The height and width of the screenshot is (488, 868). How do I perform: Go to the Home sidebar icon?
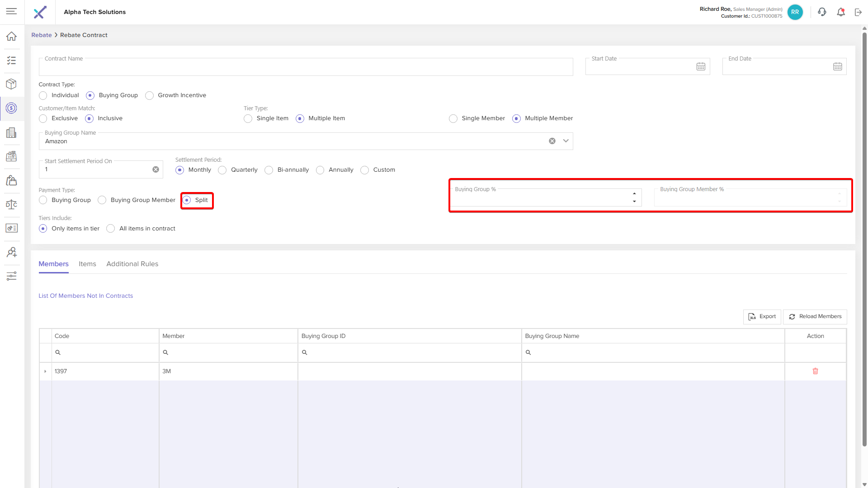(x=11, y=36)
